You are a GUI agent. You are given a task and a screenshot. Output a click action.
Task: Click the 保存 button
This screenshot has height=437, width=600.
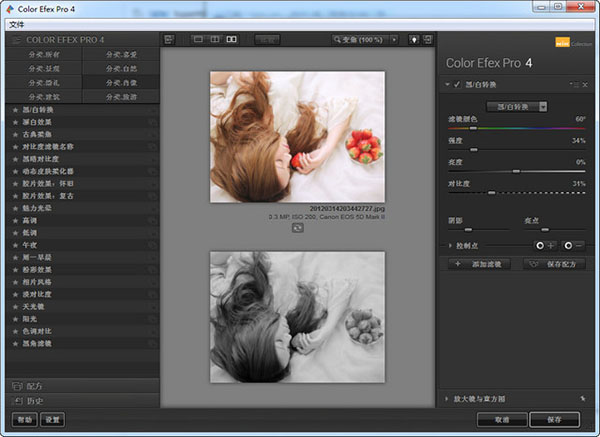(x=554, y=419)
